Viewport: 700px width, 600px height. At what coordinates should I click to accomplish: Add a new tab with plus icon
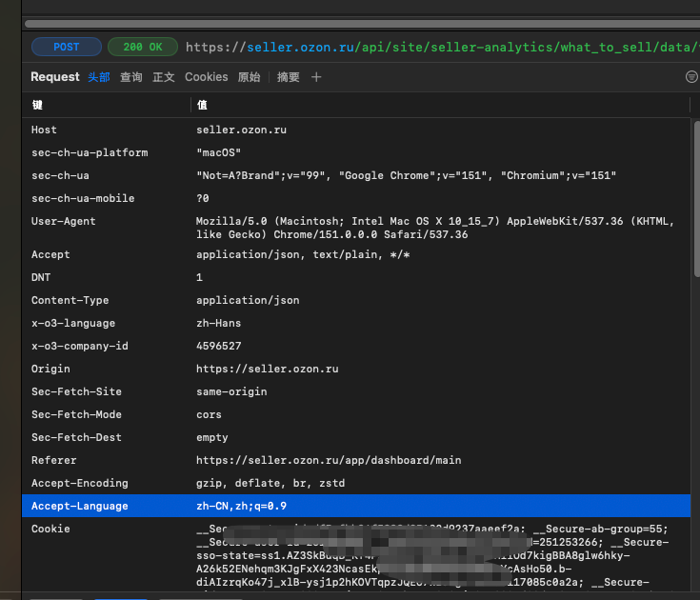[x=316, y=77]
